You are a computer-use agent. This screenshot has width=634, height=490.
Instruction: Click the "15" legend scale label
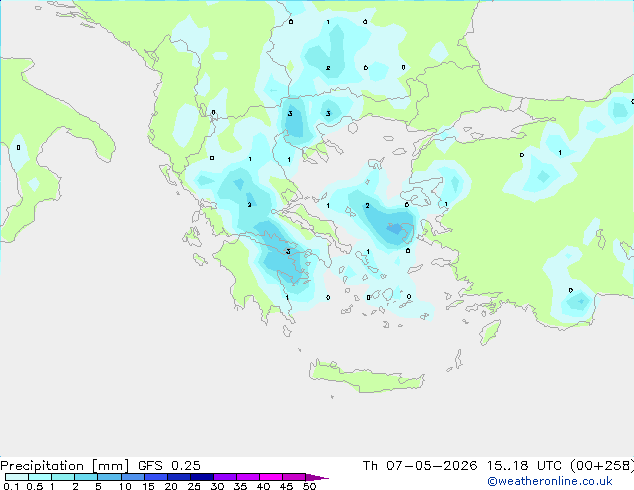click(x=148, y=486)
